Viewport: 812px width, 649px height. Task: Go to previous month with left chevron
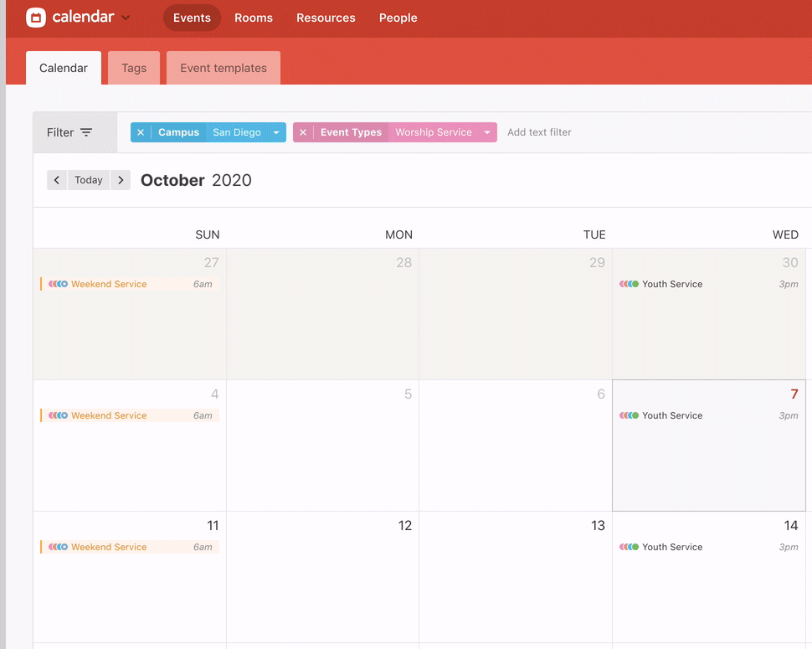[x=57, y=180]
